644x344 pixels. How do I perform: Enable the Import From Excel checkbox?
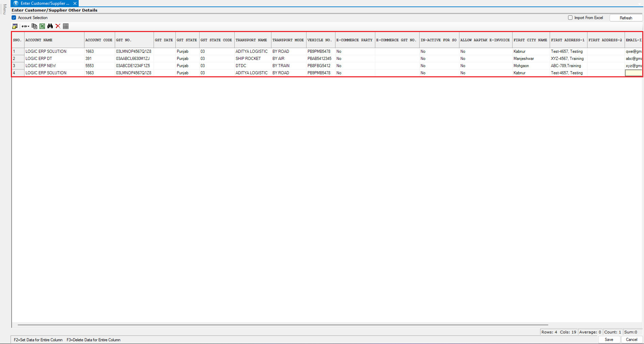coord(570,18)
